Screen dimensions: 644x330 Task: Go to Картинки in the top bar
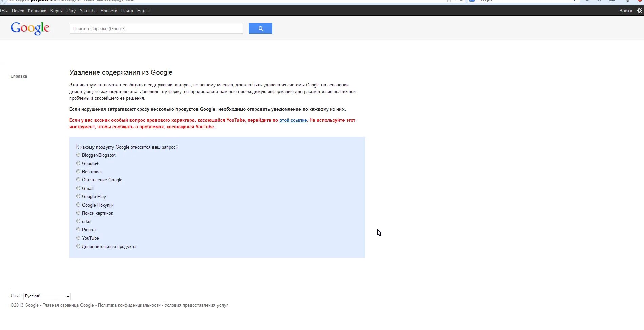(x=37, y=11)
